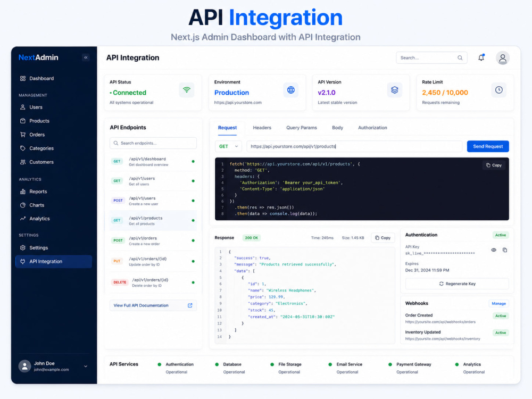Focus the top Search field
Image resolution: width=532 pixels, height=399 pixels.
coord(431,57)
